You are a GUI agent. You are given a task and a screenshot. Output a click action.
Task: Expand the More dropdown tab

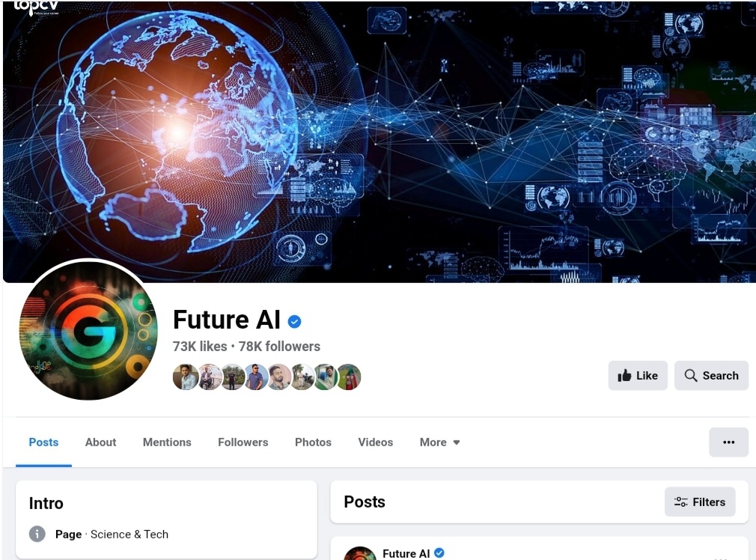[x=439, y=442]
